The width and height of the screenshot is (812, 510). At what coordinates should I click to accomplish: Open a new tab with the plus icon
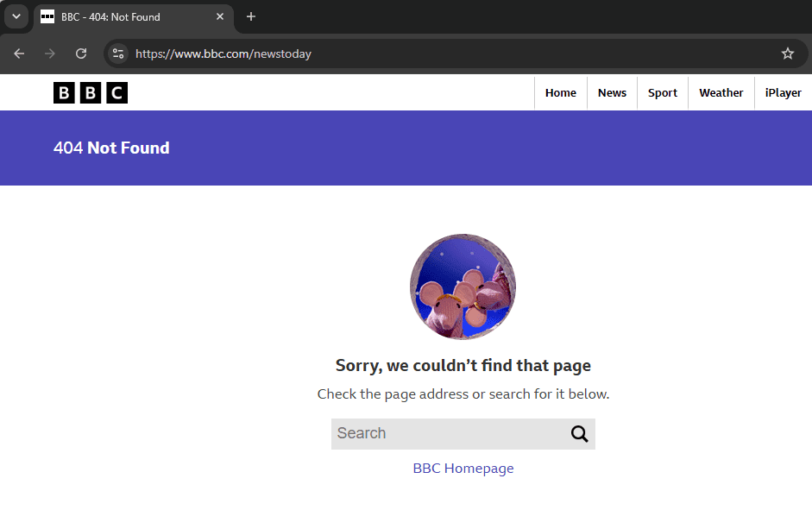click(x=251, y=16)
